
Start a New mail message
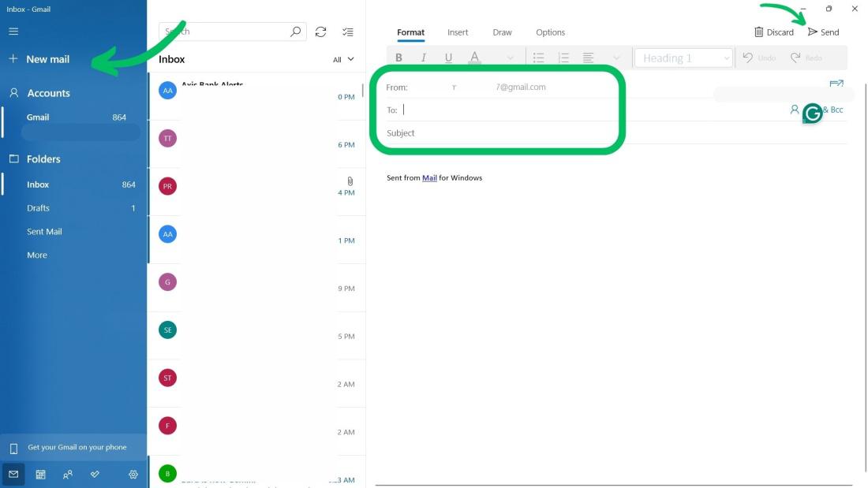point(39,59)
